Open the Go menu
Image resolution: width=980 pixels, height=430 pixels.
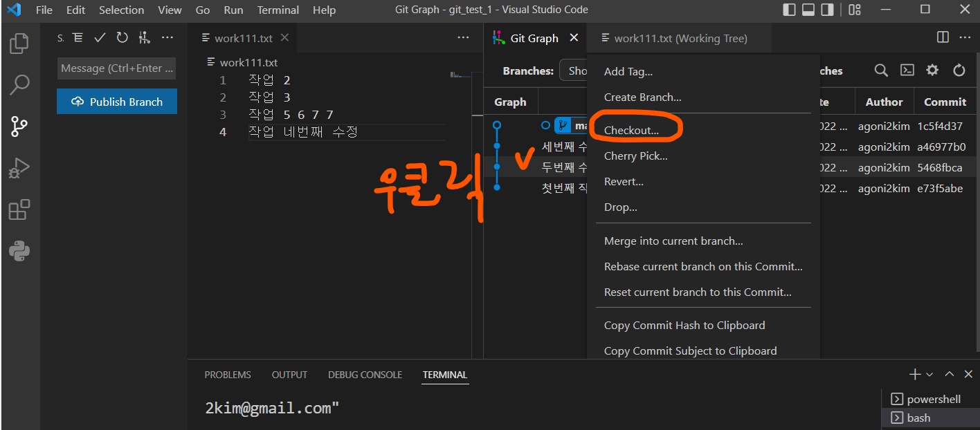point(203,10)
